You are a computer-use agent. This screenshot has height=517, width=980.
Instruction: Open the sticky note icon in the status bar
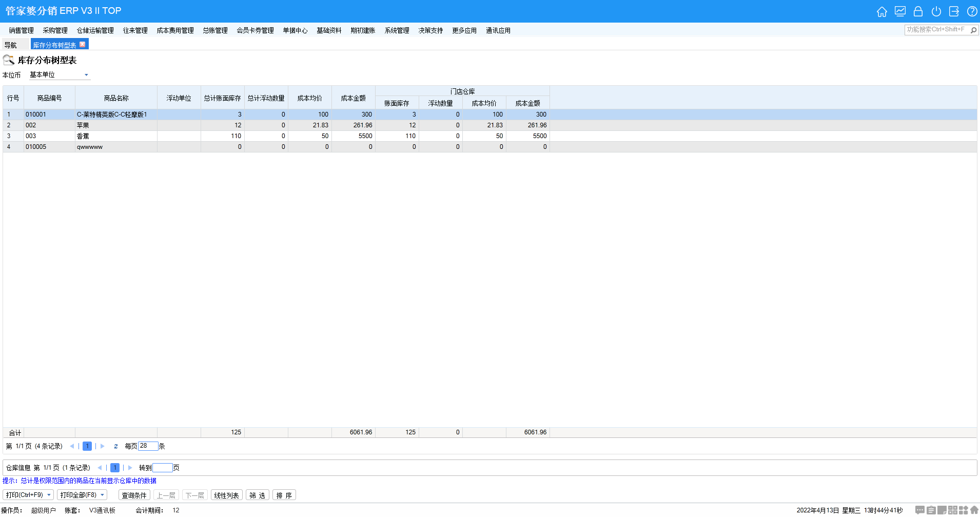coord(942,510)
